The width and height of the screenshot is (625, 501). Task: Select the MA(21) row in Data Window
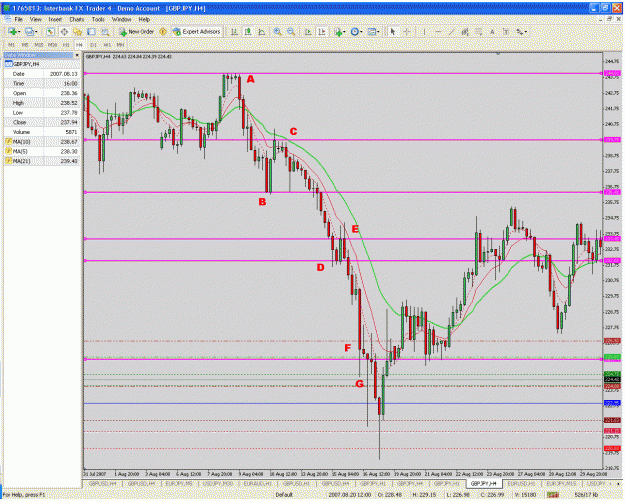[42, 161]
